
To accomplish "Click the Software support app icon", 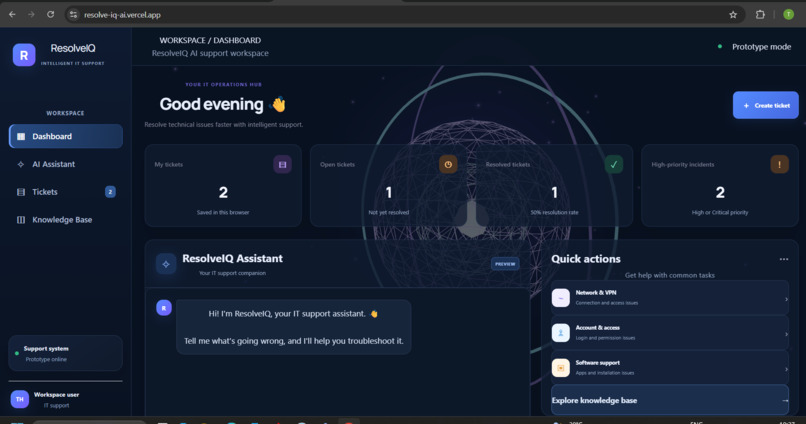I will 561,368.
